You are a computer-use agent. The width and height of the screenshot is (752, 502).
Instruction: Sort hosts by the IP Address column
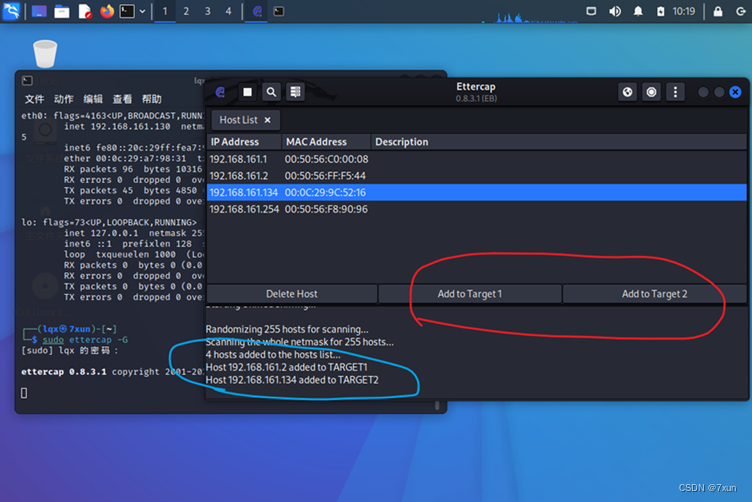click(x=245, y=142)
